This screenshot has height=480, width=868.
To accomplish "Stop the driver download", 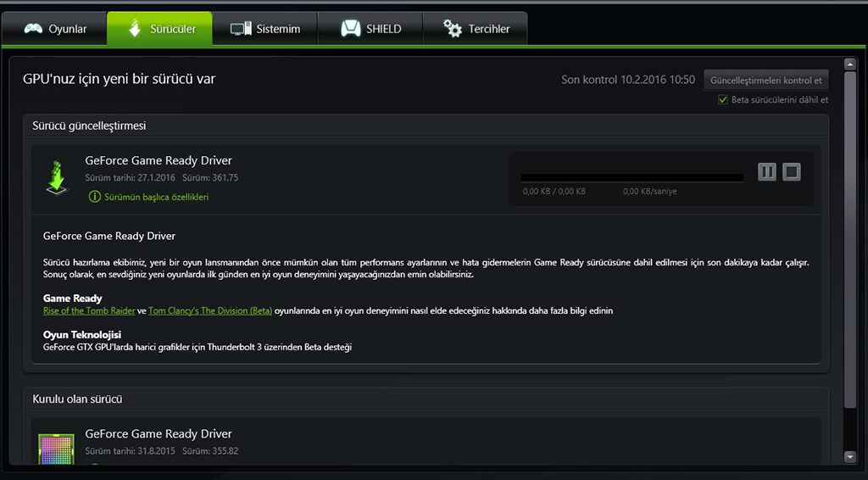I will tap(792, 172).
